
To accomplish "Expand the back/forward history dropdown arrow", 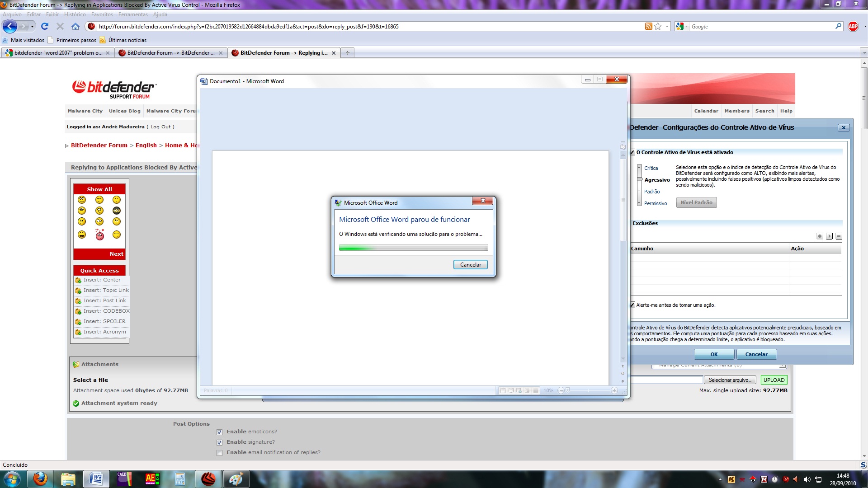I will pos(32,27).
